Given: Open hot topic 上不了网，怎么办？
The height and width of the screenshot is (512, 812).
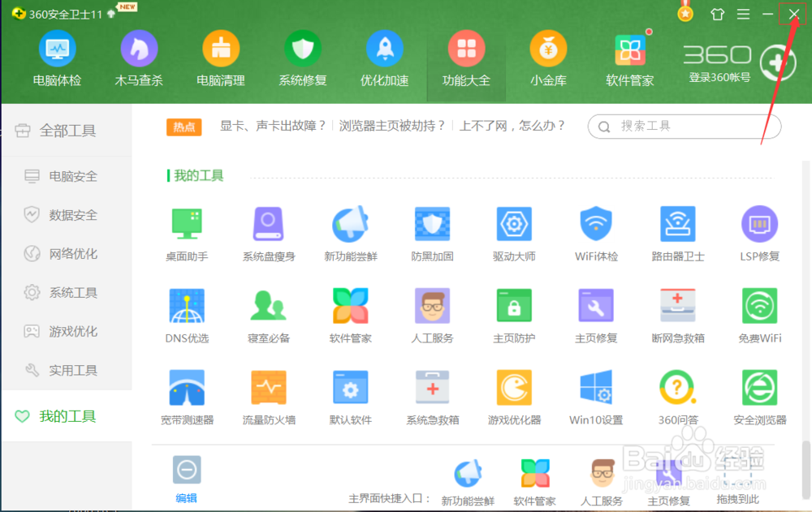Looking at the screenshot, I should tap(512, 126).
